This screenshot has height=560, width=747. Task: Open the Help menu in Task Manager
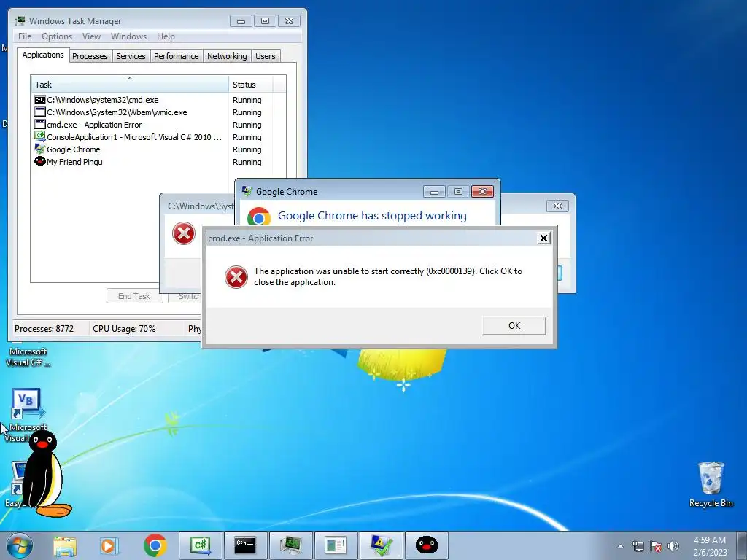pos(166,36)
